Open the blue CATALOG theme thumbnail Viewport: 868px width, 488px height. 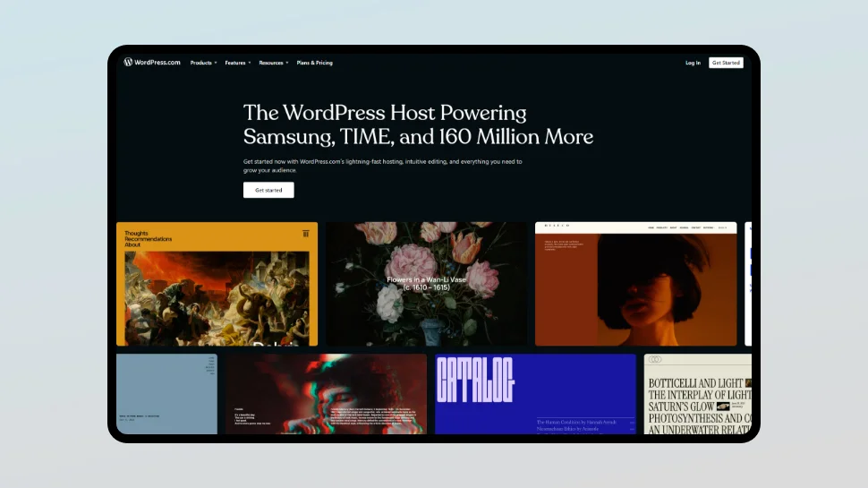[535, 394]
